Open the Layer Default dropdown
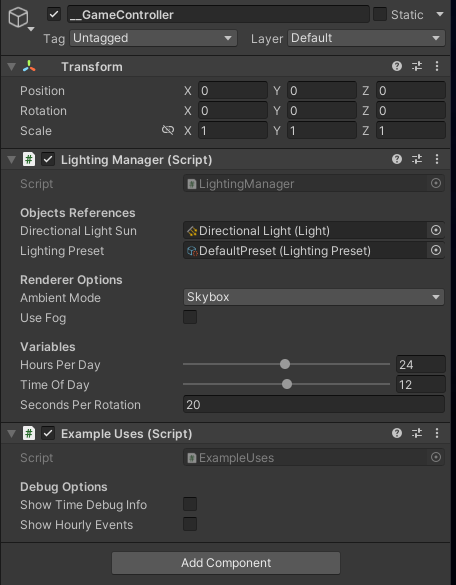 (366, 38)
